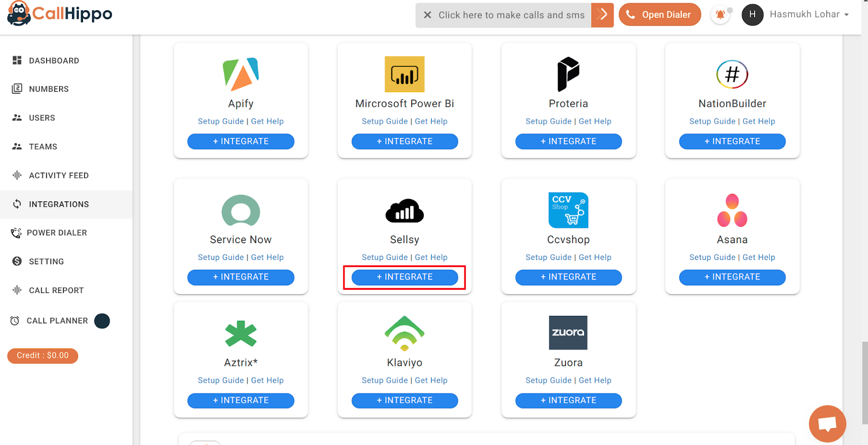The width and height of the screenshot is (868, 445).
Task: Integrate Ccvshop
Action: click(x=569, y=277)
